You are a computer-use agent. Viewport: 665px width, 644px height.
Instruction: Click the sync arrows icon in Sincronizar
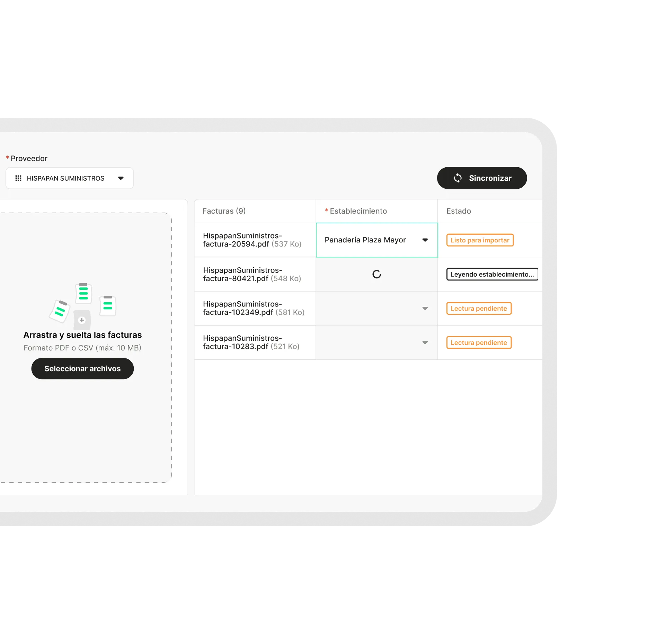coord(458,178)
